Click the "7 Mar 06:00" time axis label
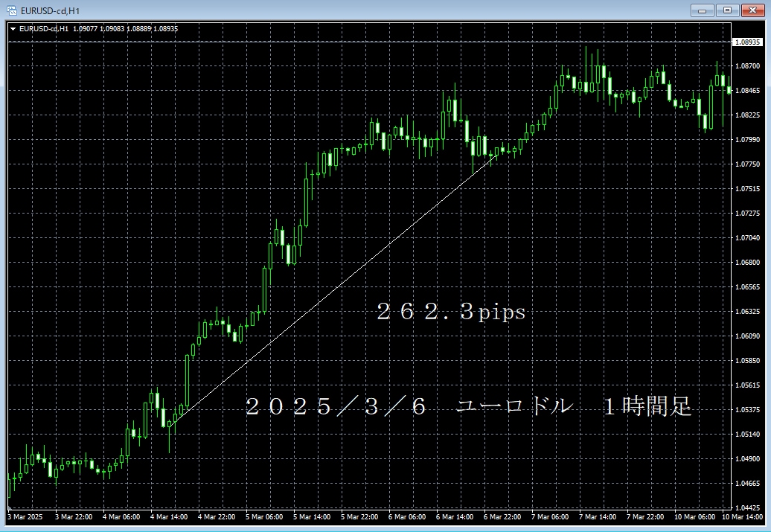 click(550, 517)
